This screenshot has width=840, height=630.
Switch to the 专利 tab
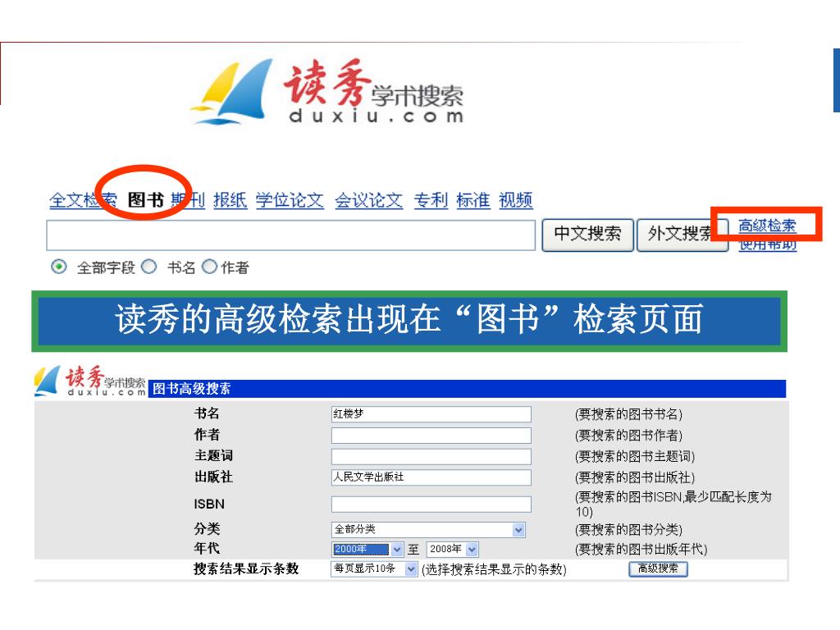pos(431,200)
